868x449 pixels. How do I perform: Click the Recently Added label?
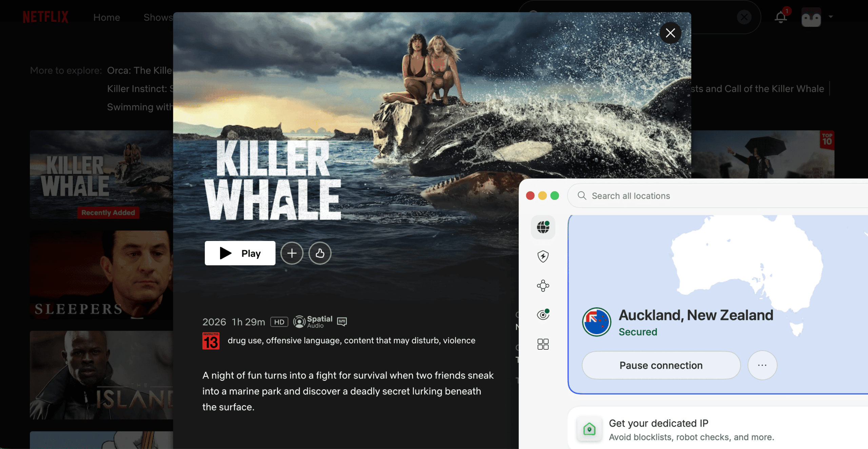pyautogui.click(x=108, y=212)
